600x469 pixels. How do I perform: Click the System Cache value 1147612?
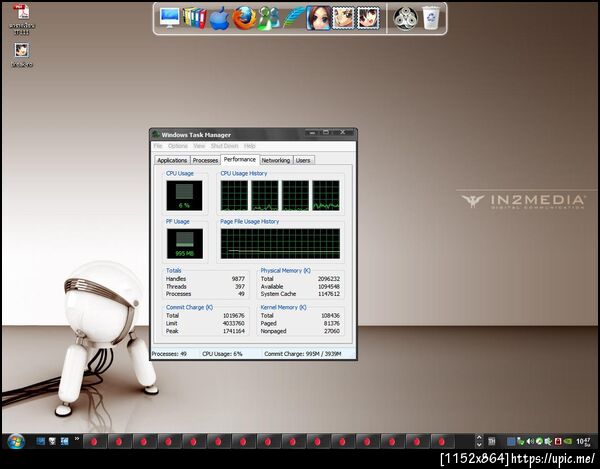pyautogui.click(x=329, y=294)
